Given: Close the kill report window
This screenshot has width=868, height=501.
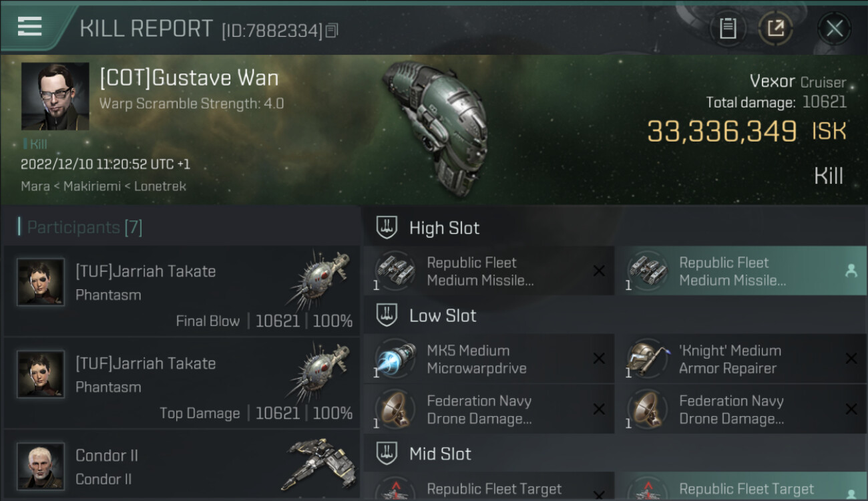Looking at the screenshot, I should coord(834,28).
